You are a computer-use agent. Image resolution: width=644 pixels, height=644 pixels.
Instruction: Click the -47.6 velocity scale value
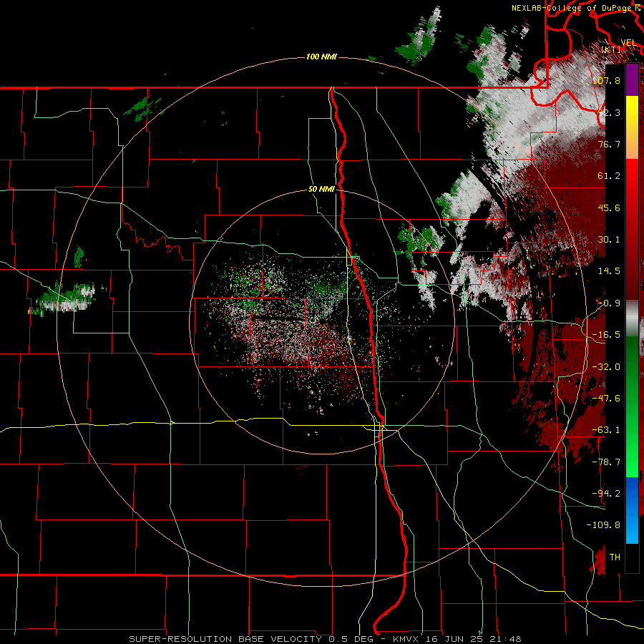pyautogui.click(x=606, y=399)
